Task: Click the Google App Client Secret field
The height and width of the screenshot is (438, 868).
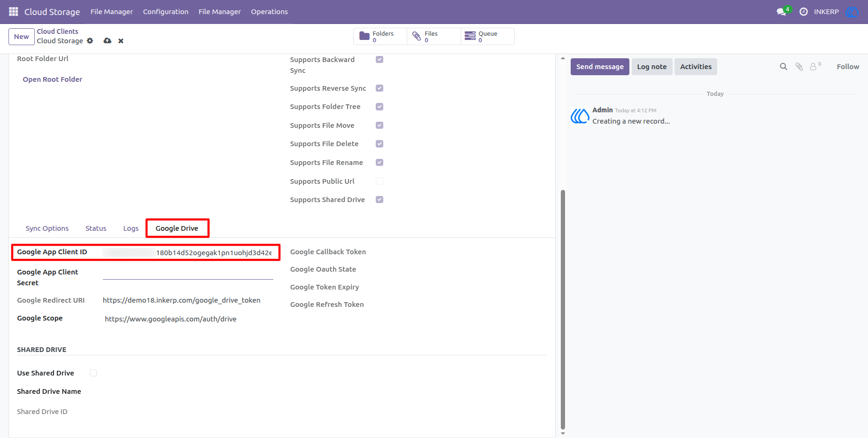Action: click(188, 273)
